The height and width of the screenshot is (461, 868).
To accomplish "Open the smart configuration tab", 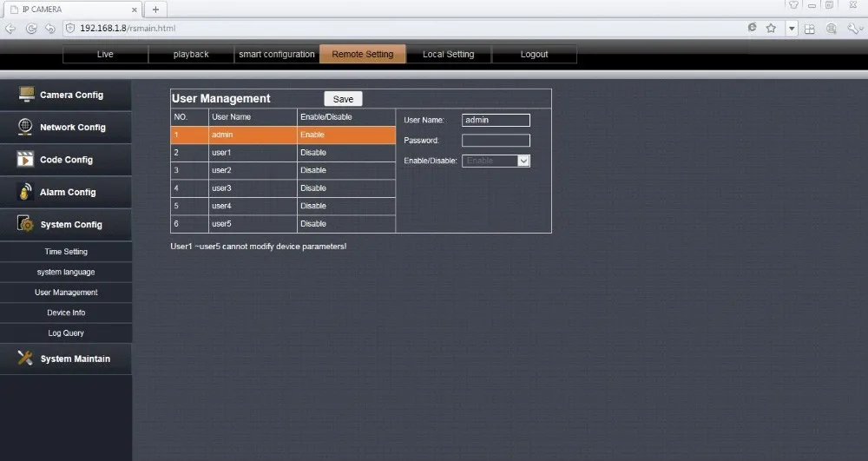I will (277, 54).
